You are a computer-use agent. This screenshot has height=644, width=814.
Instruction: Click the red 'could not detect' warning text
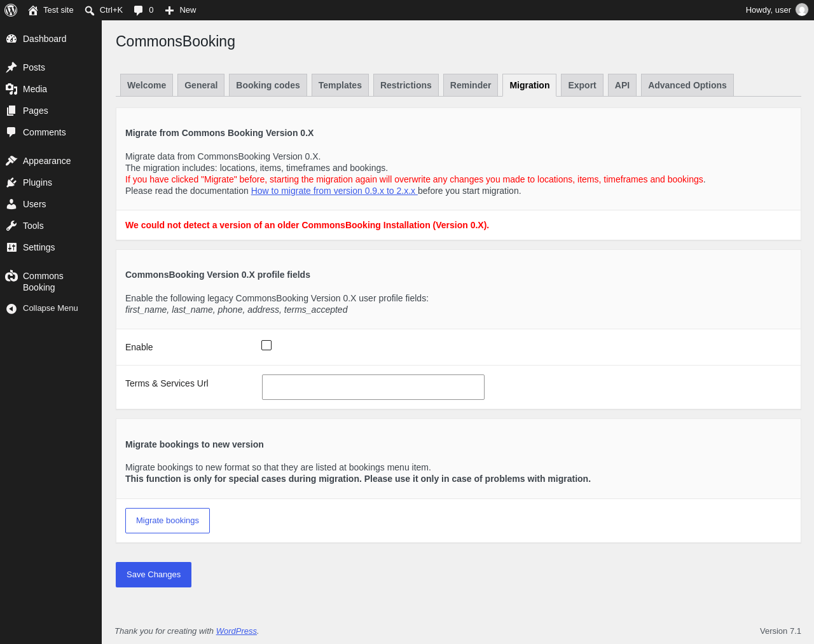[x=307, y=225]
